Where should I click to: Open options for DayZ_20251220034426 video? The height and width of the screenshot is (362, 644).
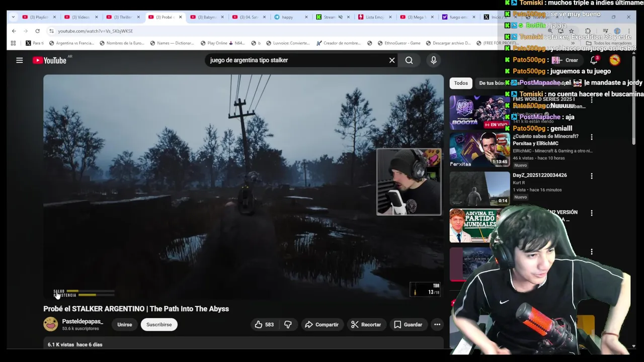[x=592, y=176]
